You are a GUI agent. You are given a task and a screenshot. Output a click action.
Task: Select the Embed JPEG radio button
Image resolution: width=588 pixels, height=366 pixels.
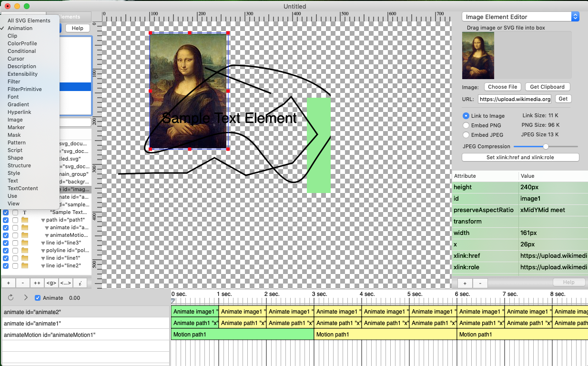466,135
